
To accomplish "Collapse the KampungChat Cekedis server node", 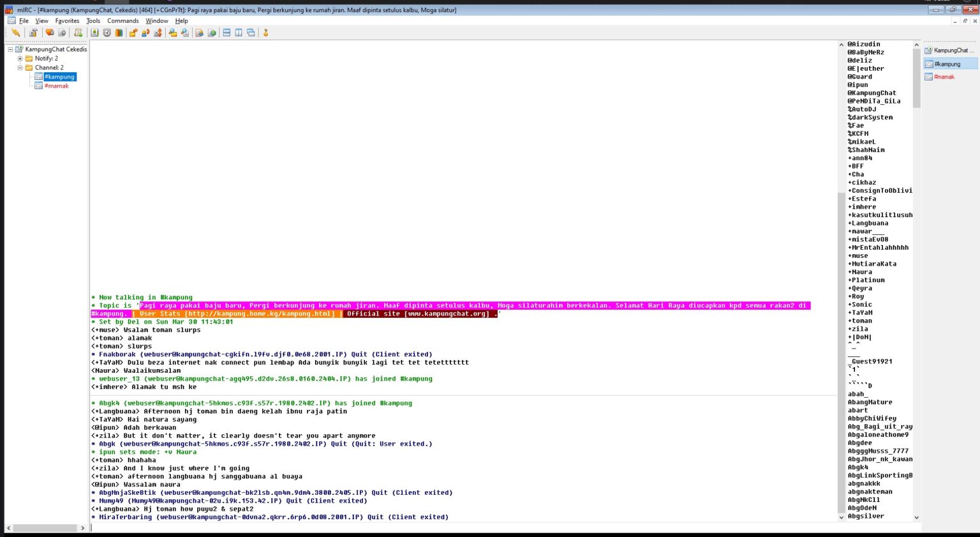I will point(10,49).
